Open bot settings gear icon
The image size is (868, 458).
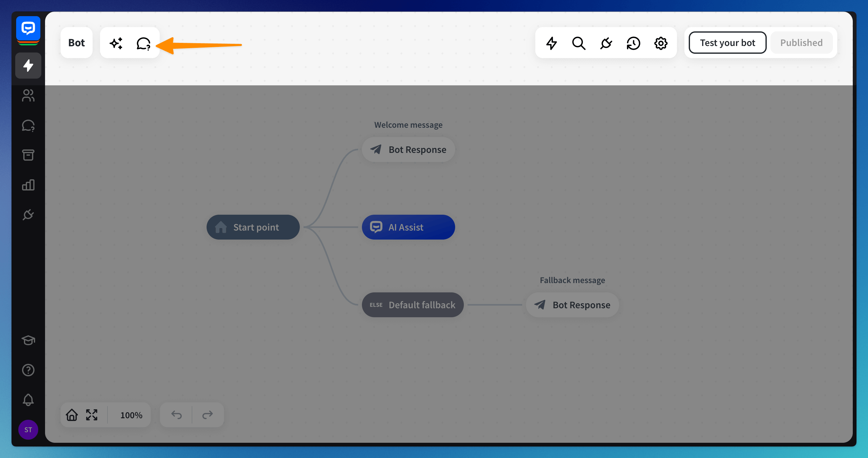pos(660,43)
